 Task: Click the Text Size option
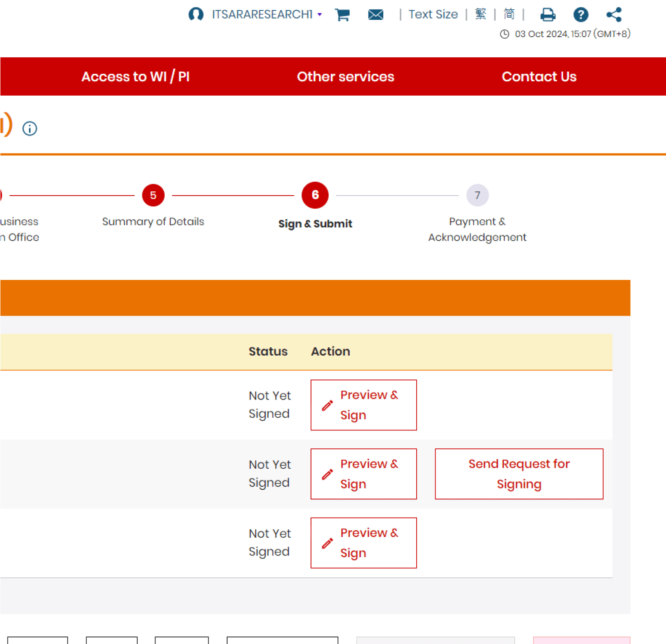(433, 14)
